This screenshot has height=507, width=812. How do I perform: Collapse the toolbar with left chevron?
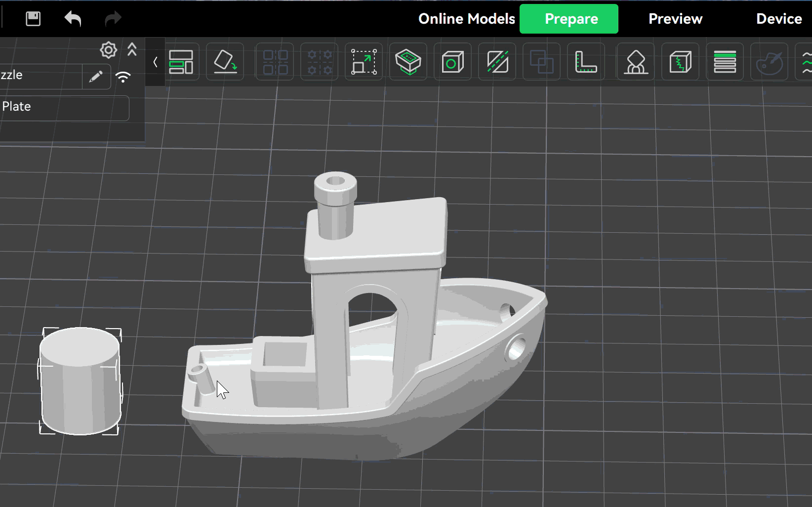click(155, 62)
